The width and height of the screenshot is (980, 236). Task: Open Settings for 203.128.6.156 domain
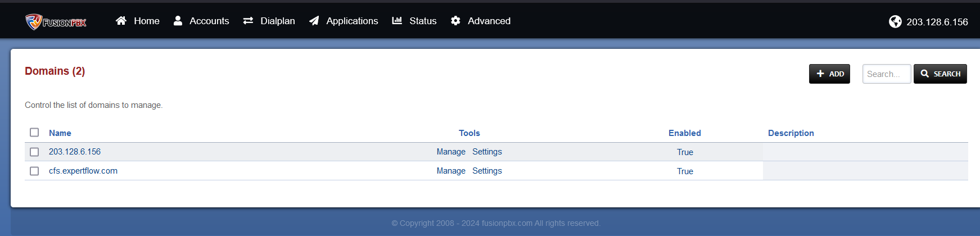click(487, 152)
